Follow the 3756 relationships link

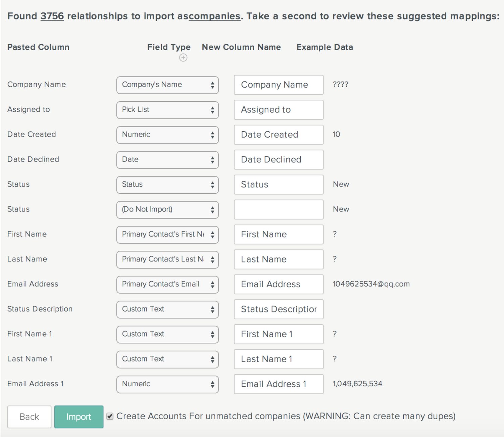click(x=52, y=16)
